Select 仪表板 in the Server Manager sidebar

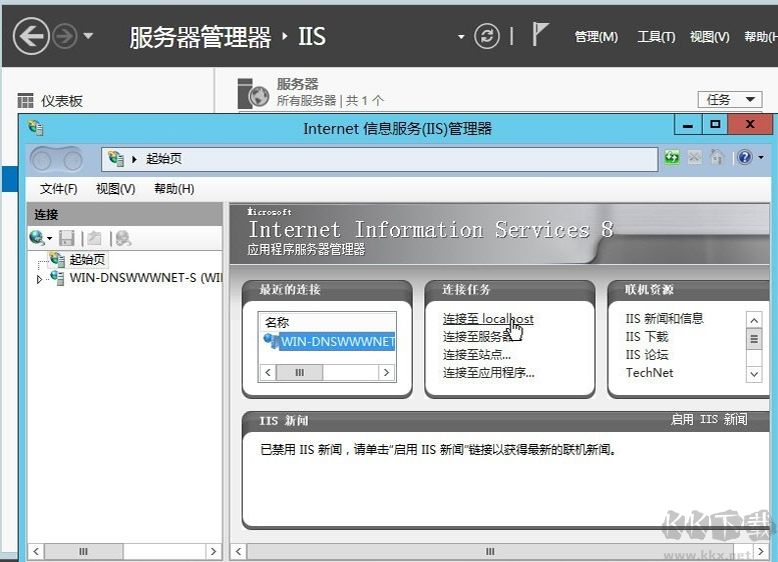(62, 101)
